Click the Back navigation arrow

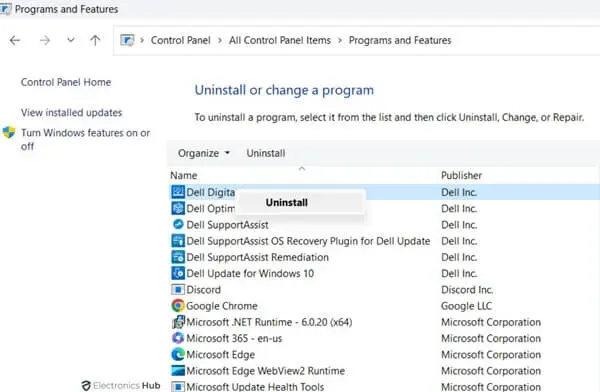pyautogui.click(x=15, y=40)
